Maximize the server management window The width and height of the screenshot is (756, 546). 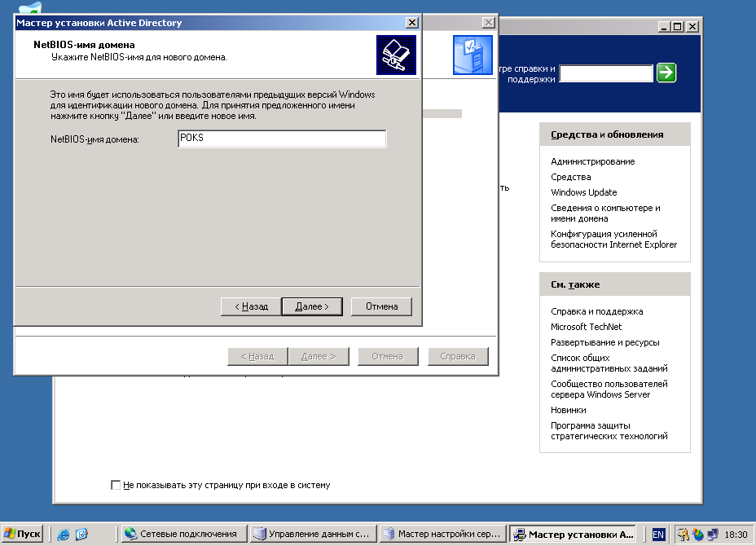coord(678,27)
